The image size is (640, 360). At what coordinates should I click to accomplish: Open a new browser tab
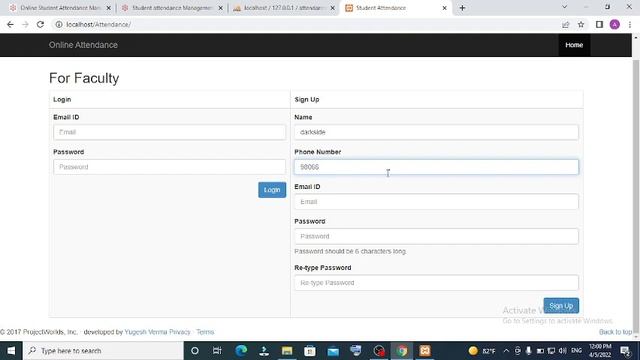point(462,8)
